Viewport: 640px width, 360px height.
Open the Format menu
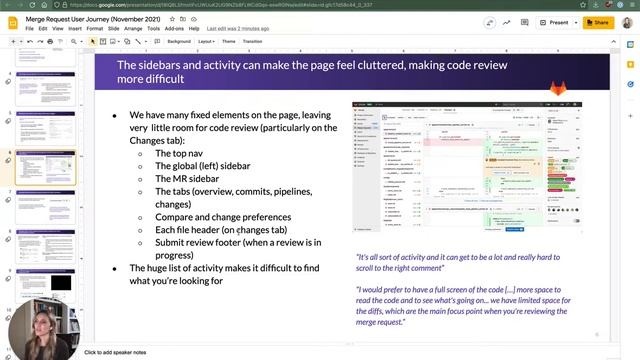point(95,29)
